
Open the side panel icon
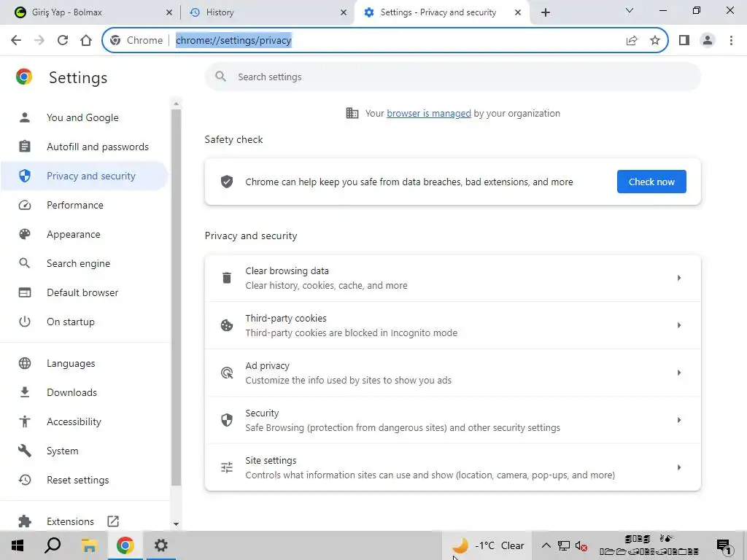(x=684, y=41)
